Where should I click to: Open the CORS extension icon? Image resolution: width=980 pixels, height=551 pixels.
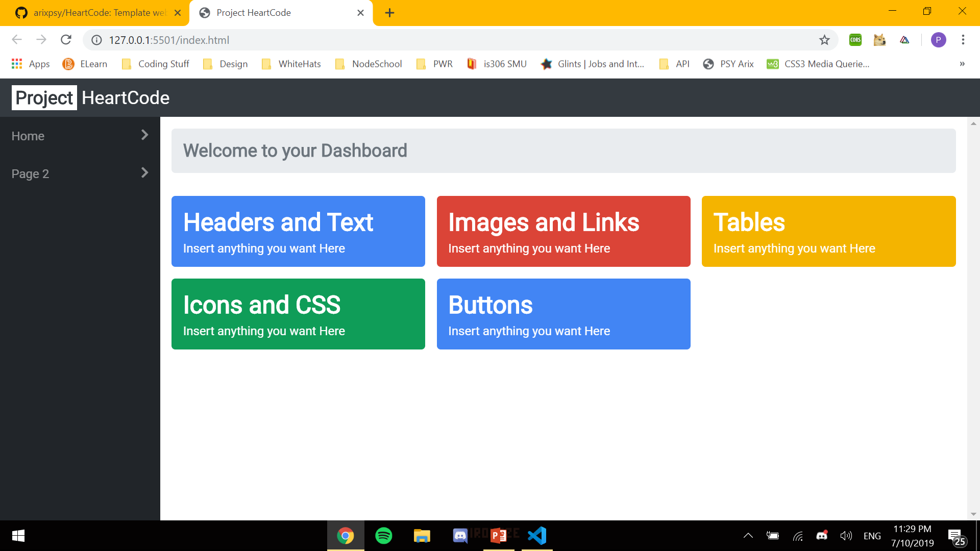click(x=855, y=40)
